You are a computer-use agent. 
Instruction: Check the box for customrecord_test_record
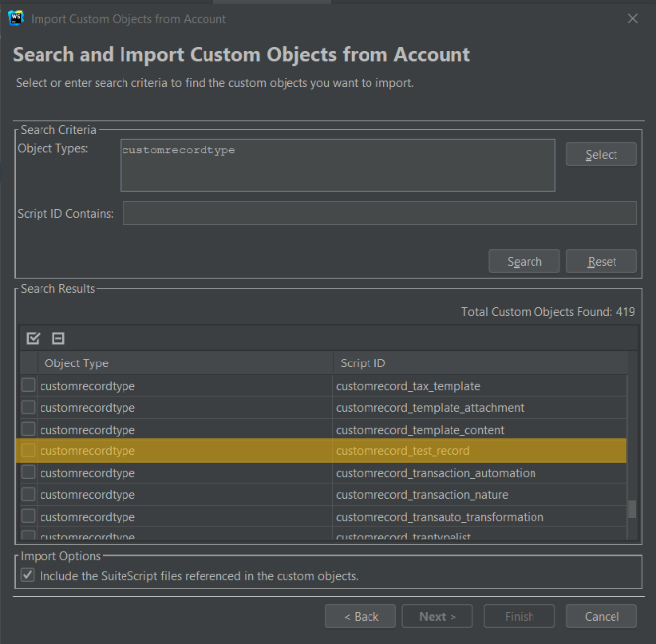pyautogui.click(x=28, y=450)
